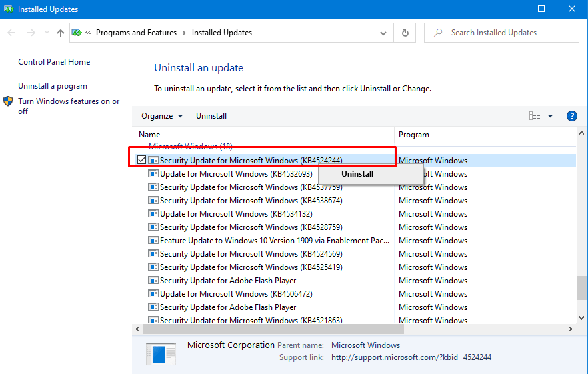The height and width of the screenshot is (374, 588).
Task: Uncheck the KB4524244 update checkbox
Action: pos(141,160)
